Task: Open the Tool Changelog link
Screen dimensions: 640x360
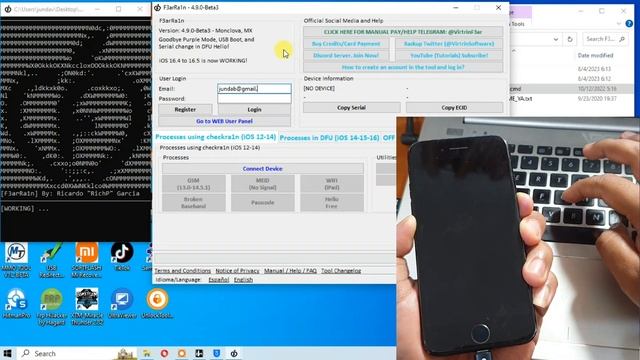Action: click(x=341, y=271)
